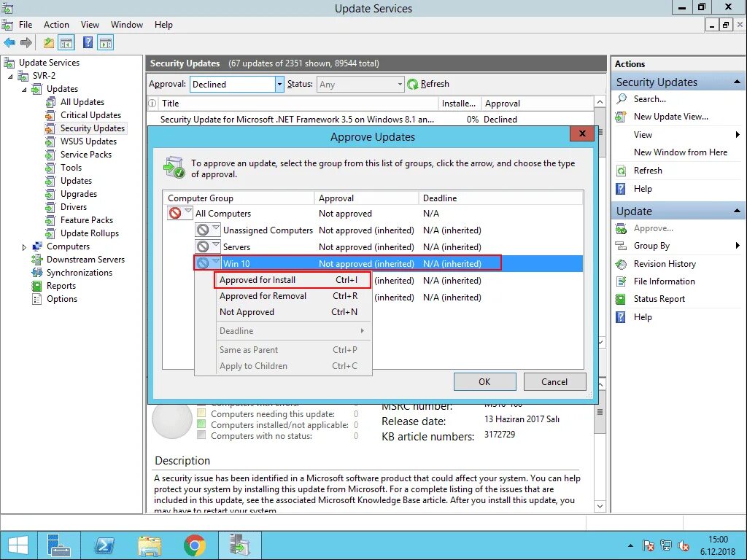Click the Title column header
Screen dimensions: 747x560
click(x=298, y=104)
